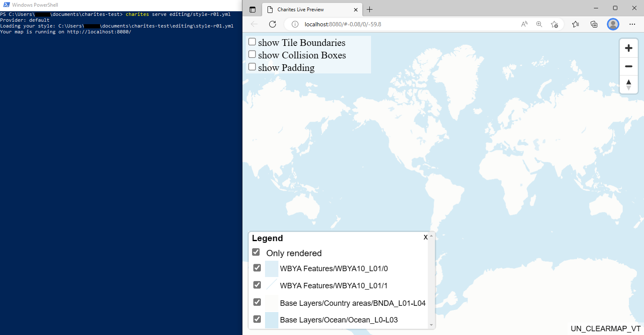Viewport: 644px width, 335px height.
Task: Uncheck the Only rendered checkbox
Action: pos(256,252)
